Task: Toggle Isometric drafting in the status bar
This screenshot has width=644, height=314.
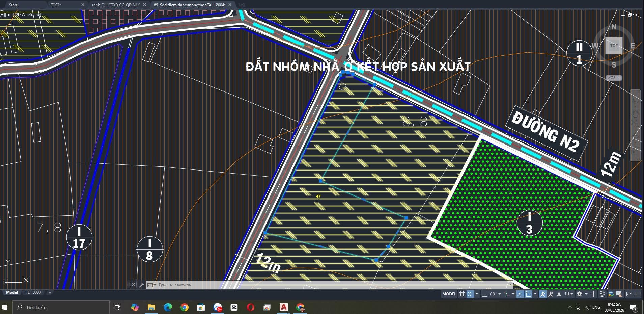Action: pos(506,294)
